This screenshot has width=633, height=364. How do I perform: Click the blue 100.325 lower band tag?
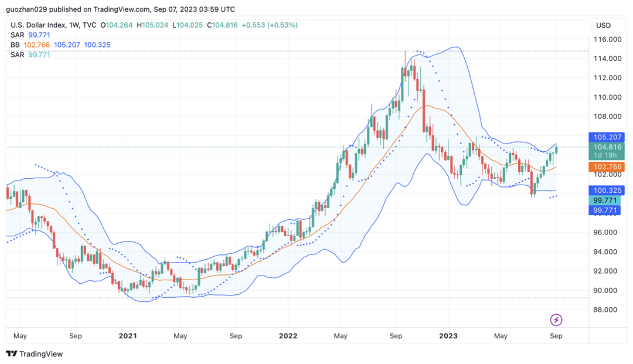(x=607, y=190)
